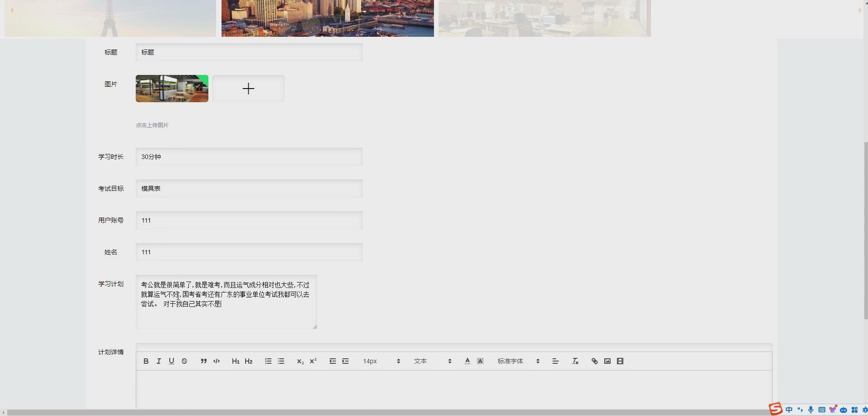Open Sogou soft keyboard
This screenshot has height=416, width=868.
tap(822, 410)
